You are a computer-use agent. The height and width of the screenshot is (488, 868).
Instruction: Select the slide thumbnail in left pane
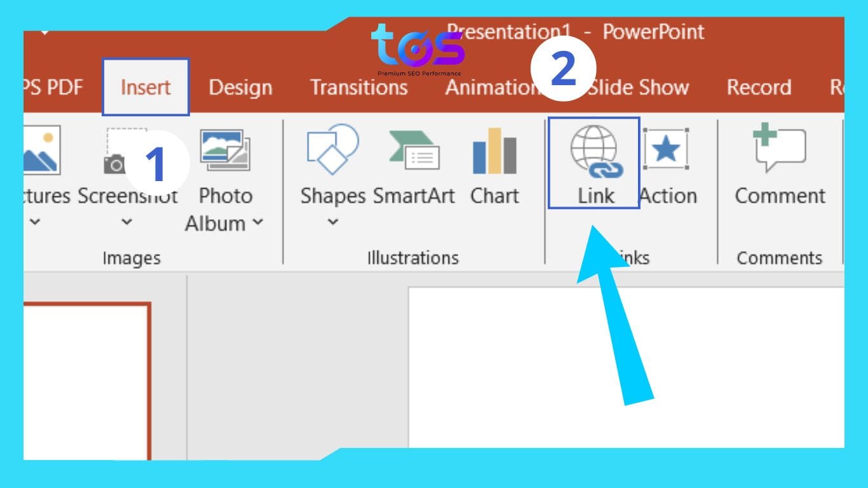pos(86,381)
